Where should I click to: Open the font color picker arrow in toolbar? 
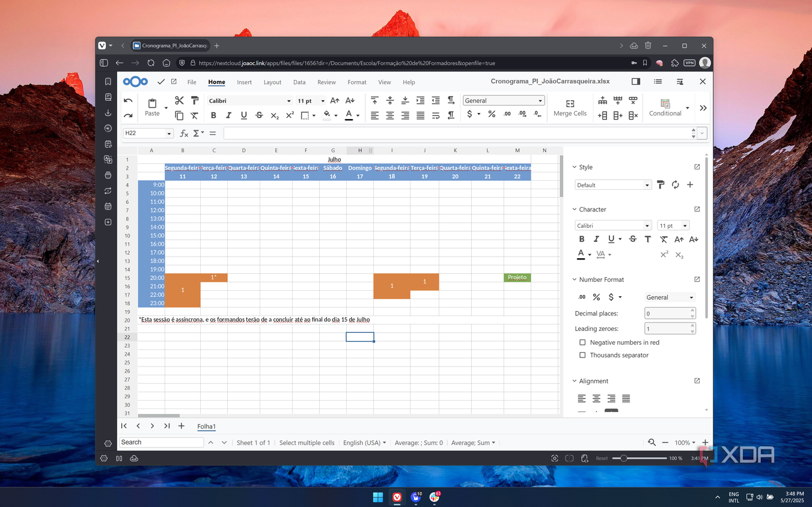[x=358, y=115]
